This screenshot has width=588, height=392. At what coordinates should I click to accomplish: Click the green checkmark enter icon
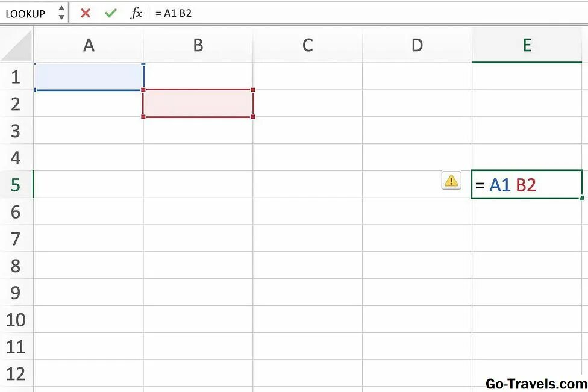pos(110,13)
